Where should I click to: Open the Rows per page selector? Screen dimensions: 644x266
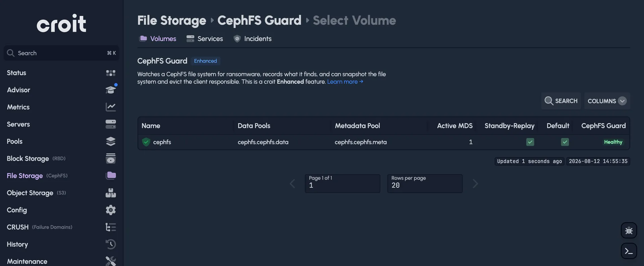[425, 184]
